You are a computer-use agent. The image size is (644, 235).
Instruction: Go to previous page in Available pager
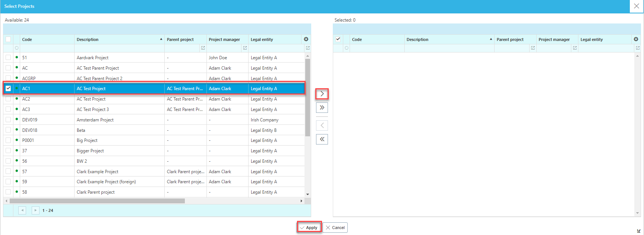pos(22,210)
